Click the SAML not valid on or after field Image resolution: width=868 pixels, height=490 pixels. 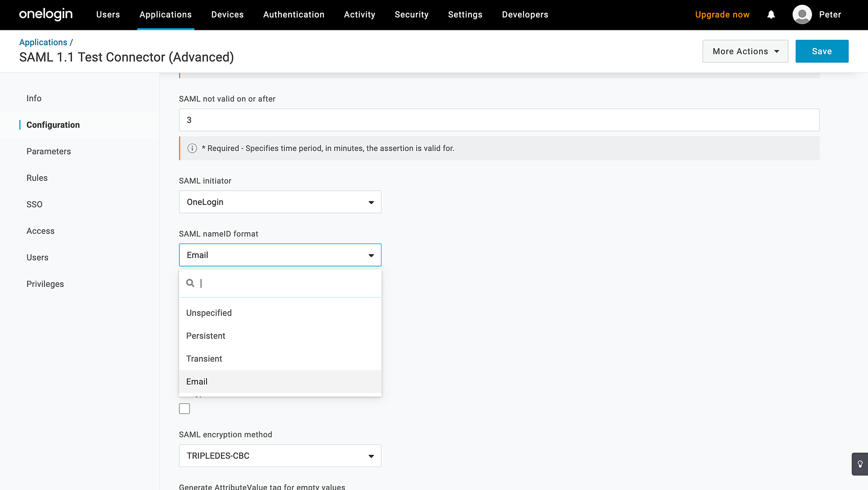[499, 120]
